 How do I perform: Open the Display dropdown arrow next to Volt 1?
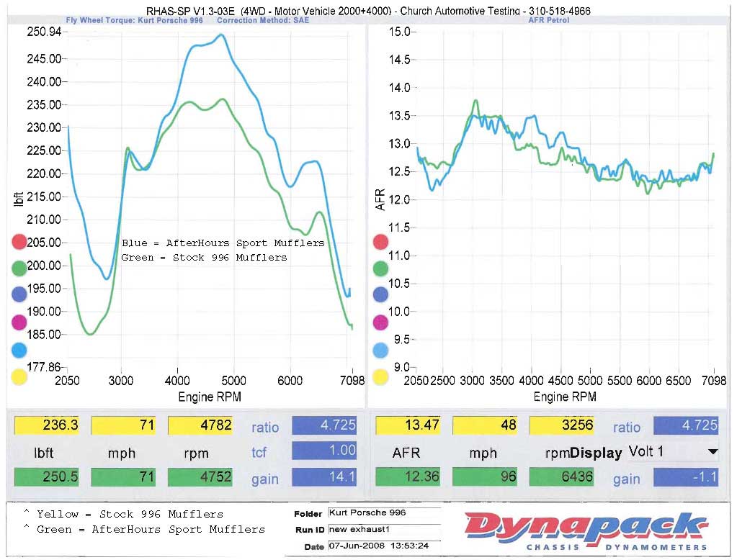click(713, 452)
